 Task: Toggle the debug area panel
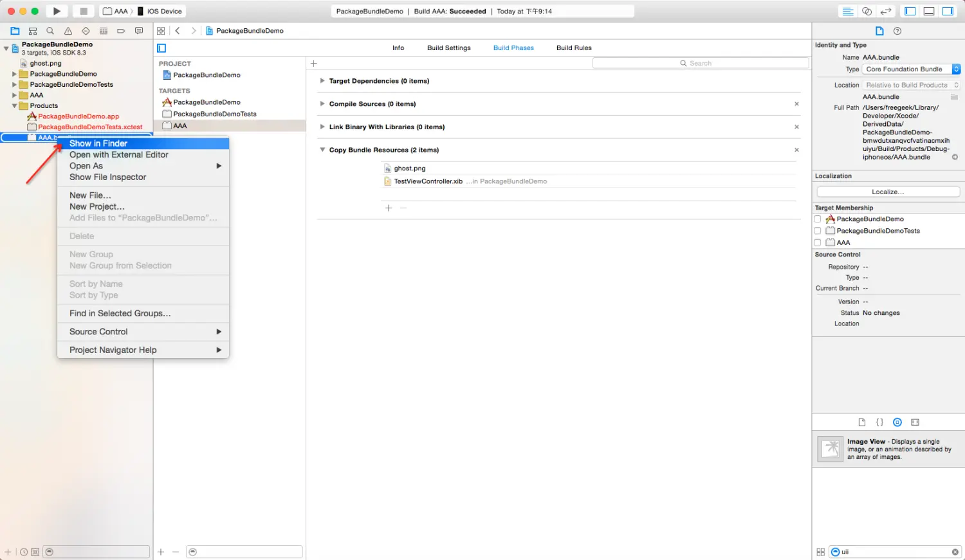929,11
